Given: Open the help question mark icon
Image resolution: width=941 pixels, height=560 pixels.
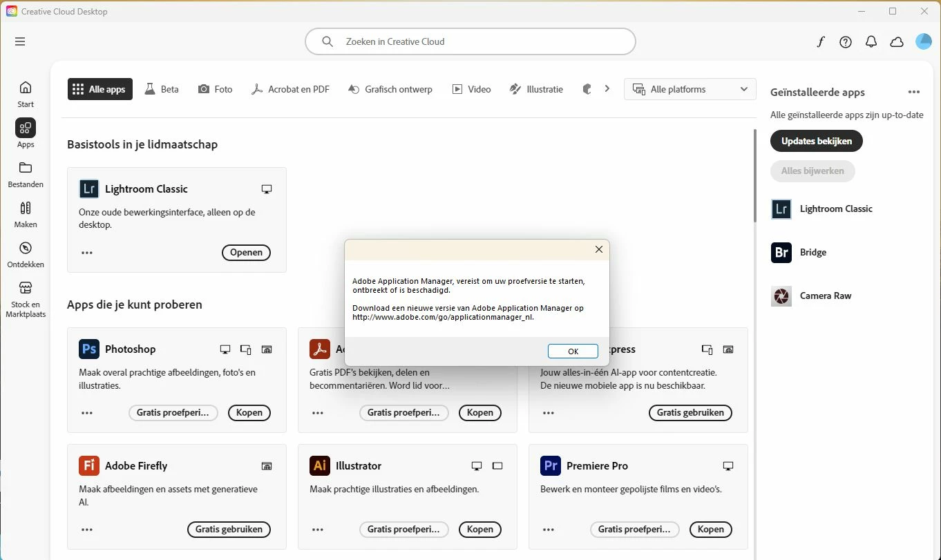Looking at the screenshot, I should [846, 42].
